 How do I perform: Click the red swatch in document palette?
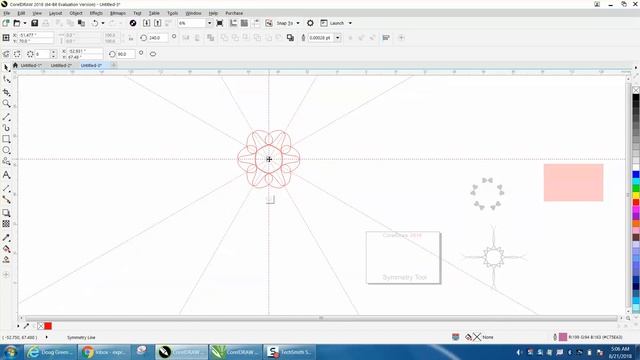point(48,326)
